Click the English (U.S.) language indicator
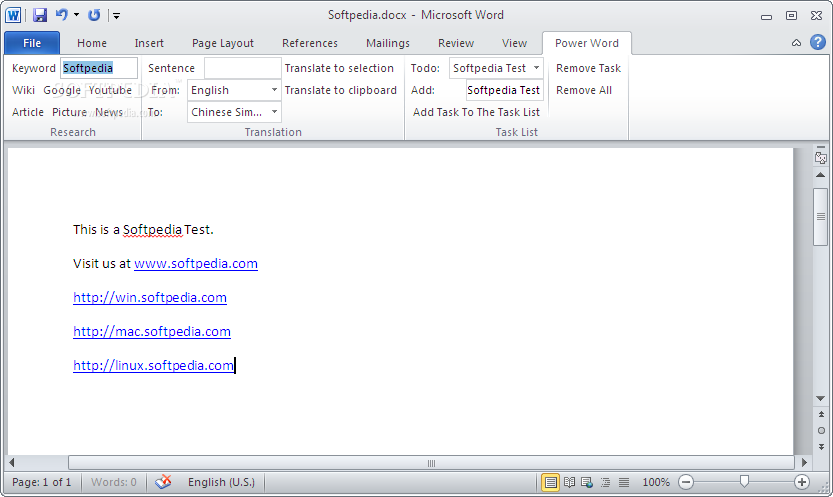The height and width of the screenshot is (497, 833). [221, 482]
